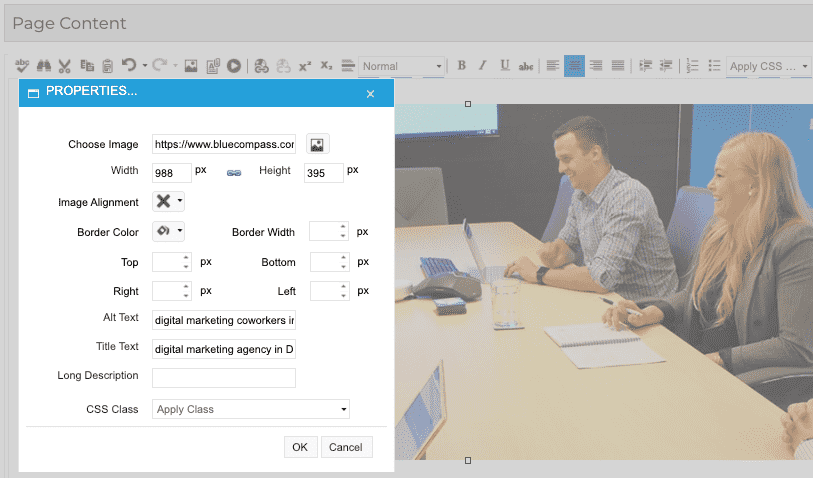This screenshot has width=813, height=478.
Task: Insert bulleted list
Action: click(714, 66)
